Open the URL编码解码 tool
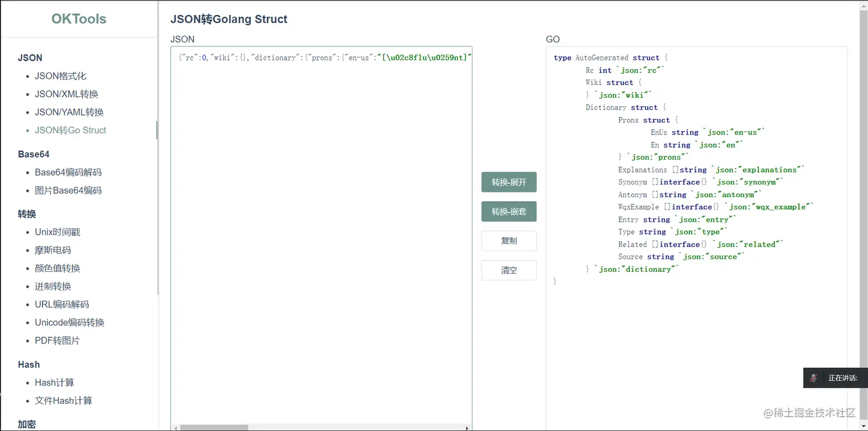 [62, 305]
